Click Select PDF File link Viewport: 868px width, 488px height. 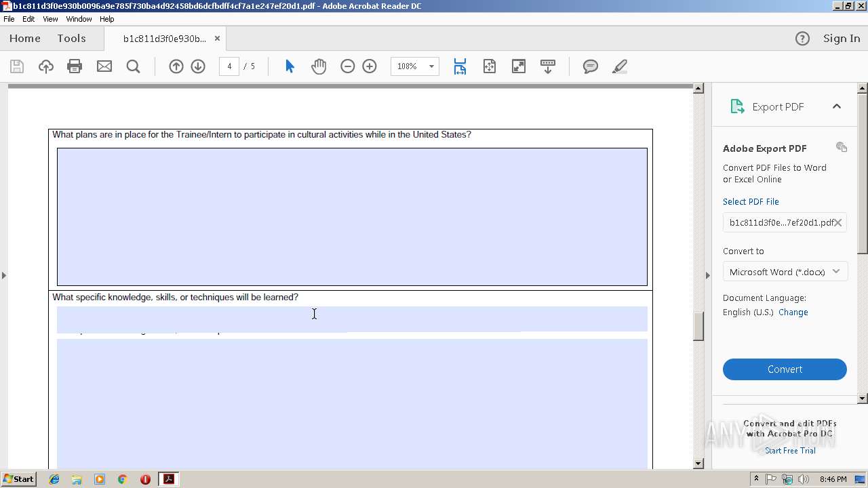pyautogui.click(x=751, y=201)
